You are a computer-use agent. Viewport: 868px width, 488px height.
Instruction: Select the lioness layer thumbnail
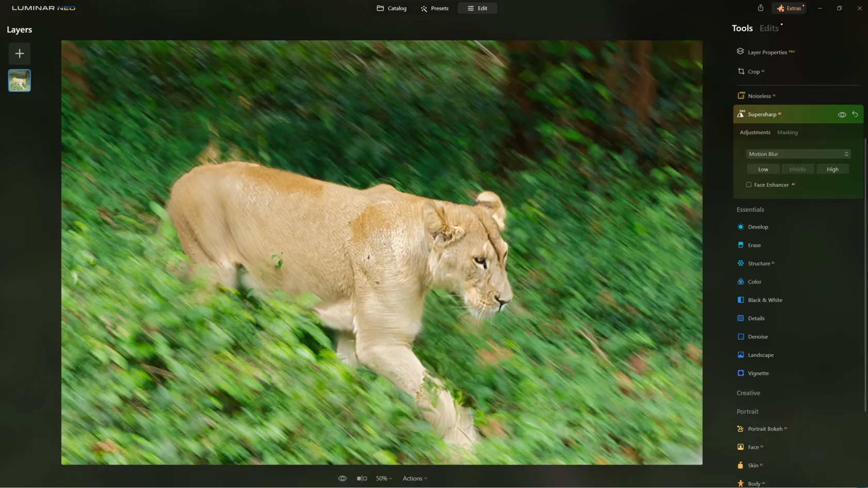pyautogui.click(x=20, y=81)
